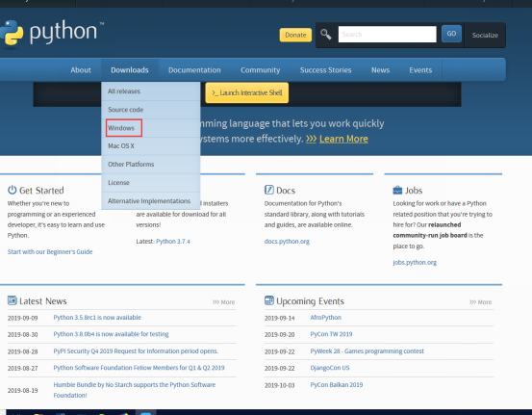
Task: Open the Documentation navigation menu
Action: pyautogui.click(x=194, y=70)
